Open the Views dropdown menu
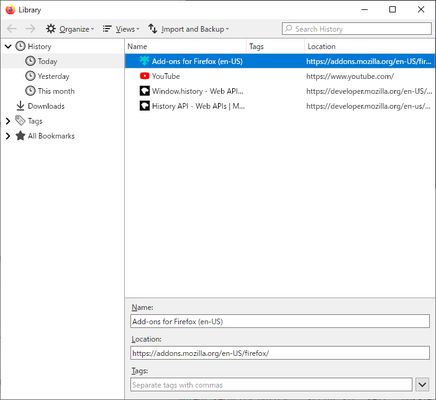Viewport: 436px width, 400px height. (121, 29)
